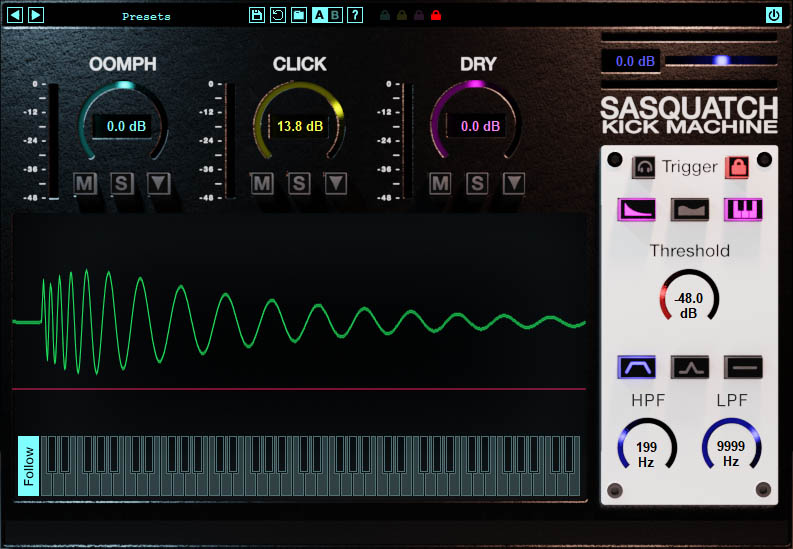Screen dimensions: 793x549
Task: Click the Threshold knob showing -48.0 dB
Action: (688, 298)
